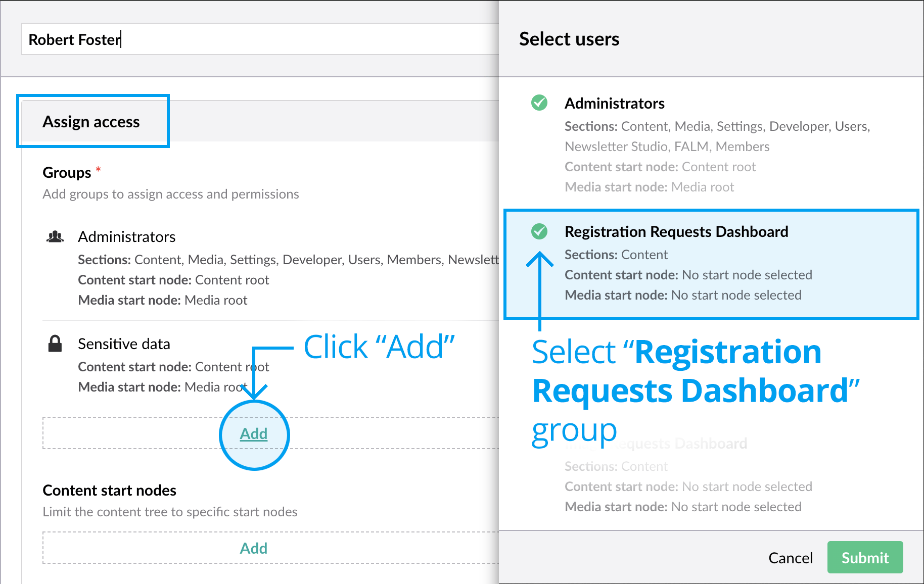Click 'Content start node: Content root' in Select users

pyautogui.click(x=660, y=167)
